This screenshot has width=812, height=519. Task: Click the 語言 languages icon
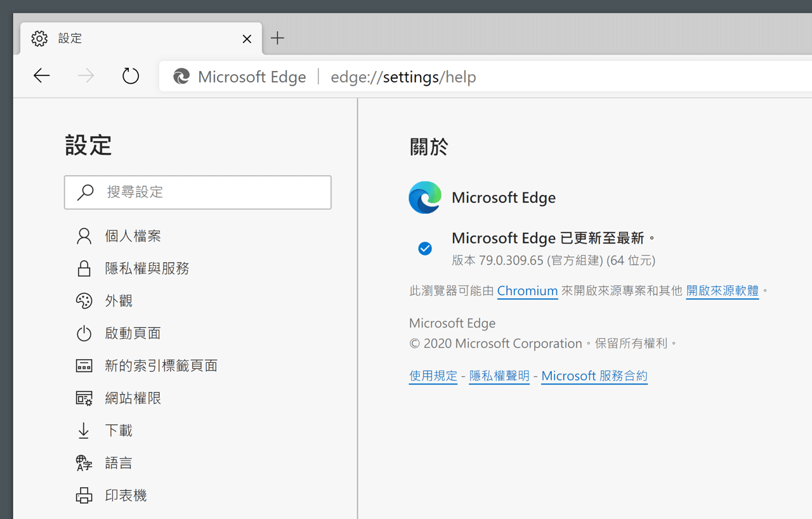coord(84,462)
